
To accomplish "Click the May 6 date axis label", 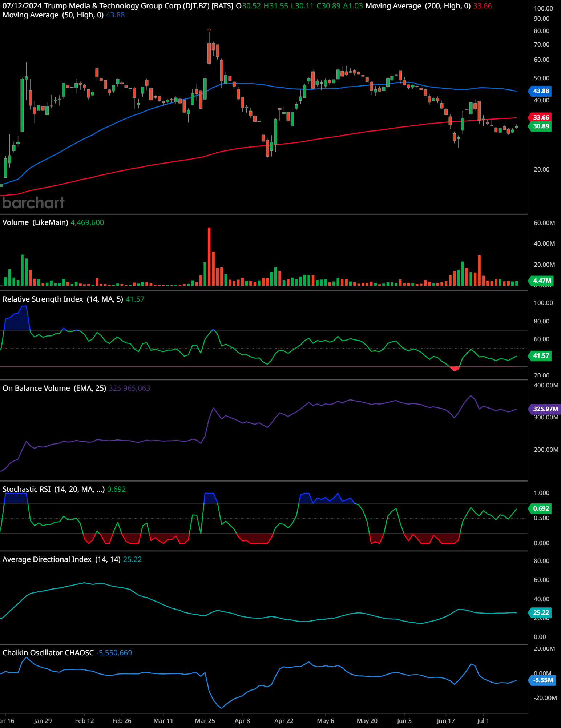I will pos(326,721).
